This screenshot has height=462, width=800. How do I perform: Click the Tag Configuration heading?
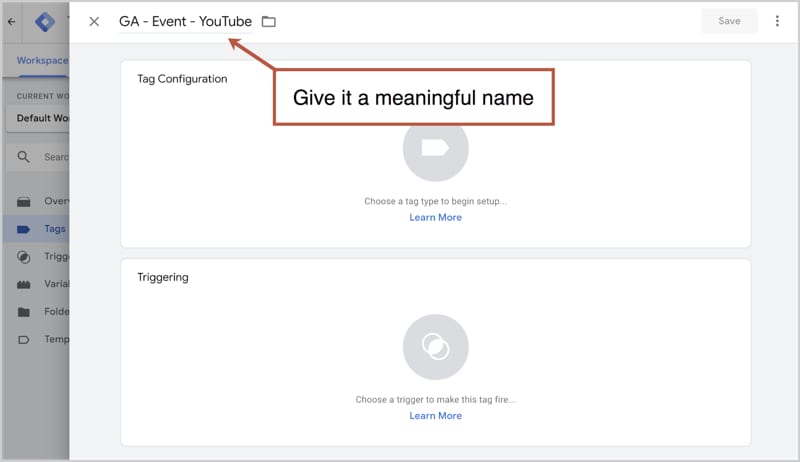point(182,79)
